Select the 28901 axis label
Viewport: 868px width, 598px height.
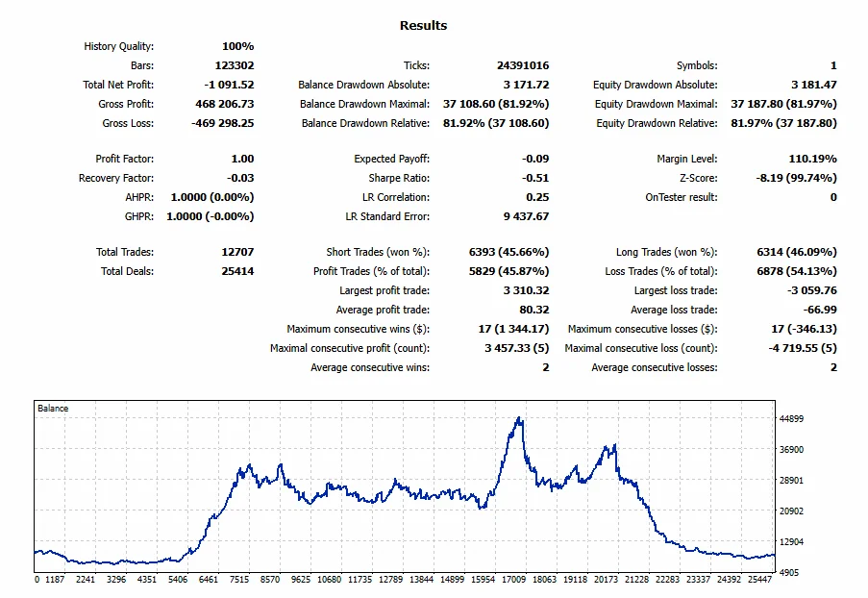tap(792, 481)
